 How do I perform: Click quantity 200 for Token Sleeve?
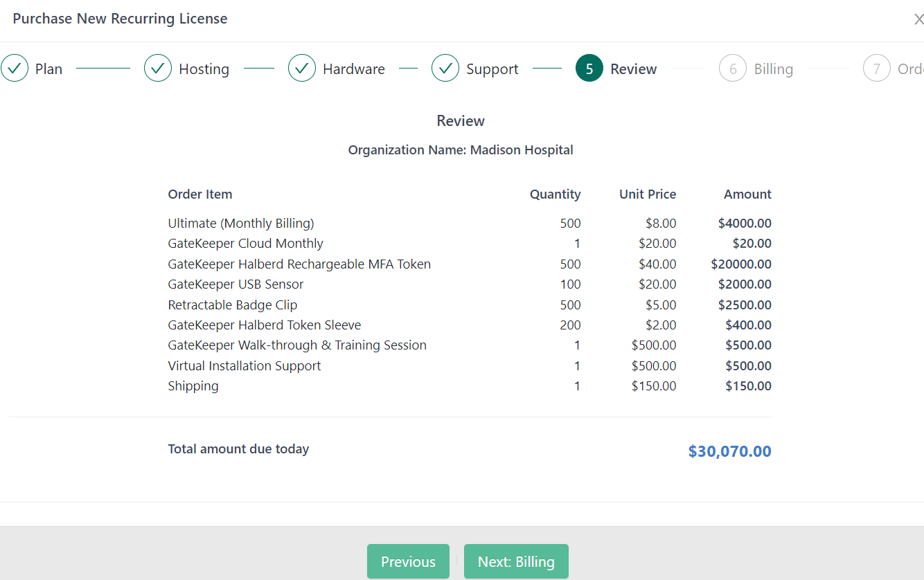pyautogui.click(x=571, y=325)
